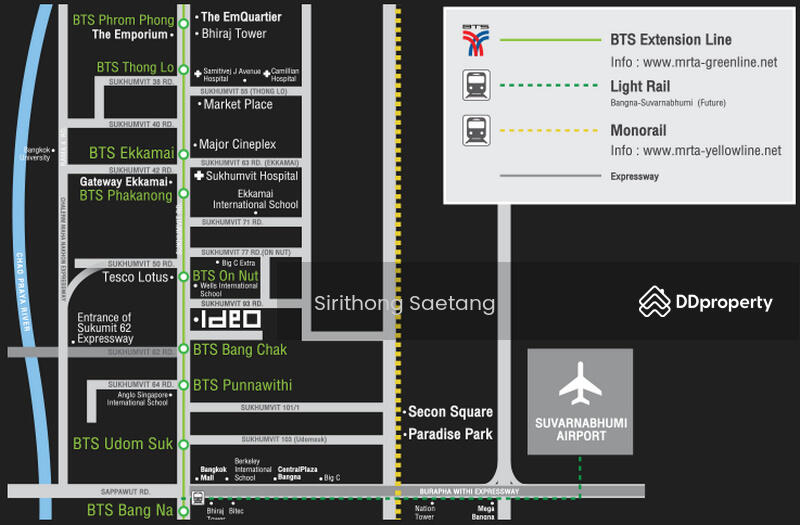
Task: Click 'Bangna-Suvarnabhumi (Future)' legend note
Action: (668, 103)
